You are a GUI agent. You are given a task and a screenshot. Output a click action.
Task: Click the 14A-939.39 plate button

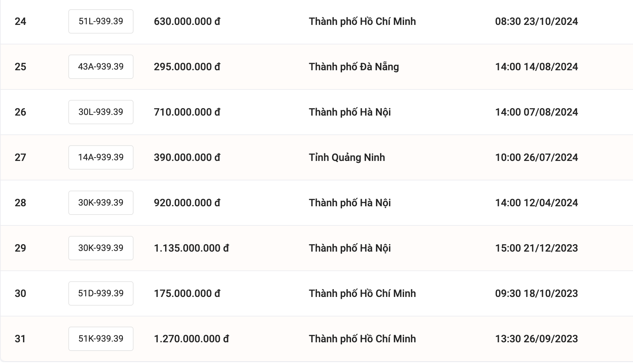click(101, 157)
